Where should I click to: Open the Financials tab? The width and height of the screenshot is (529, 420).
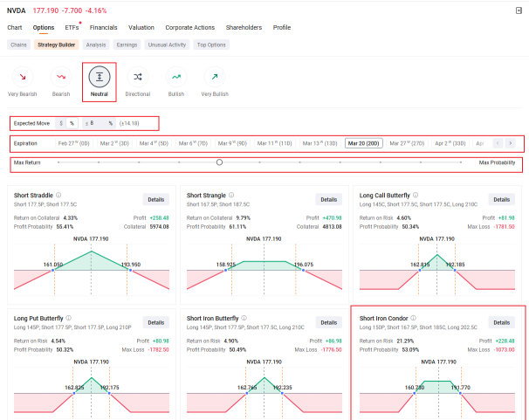(x=104, y=28)
